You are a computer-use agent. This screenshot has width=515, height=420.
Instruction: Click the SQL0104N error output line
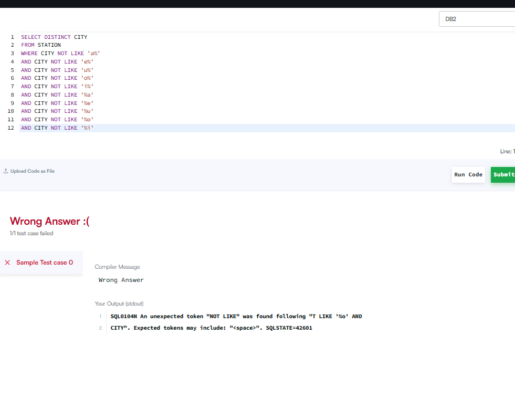tap(236, 317)
